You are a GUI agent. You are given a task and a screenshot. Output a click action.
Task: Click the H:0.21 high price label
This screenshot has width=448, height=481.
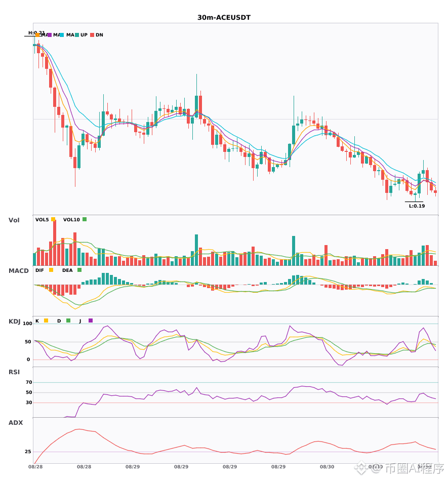[36, 32]
